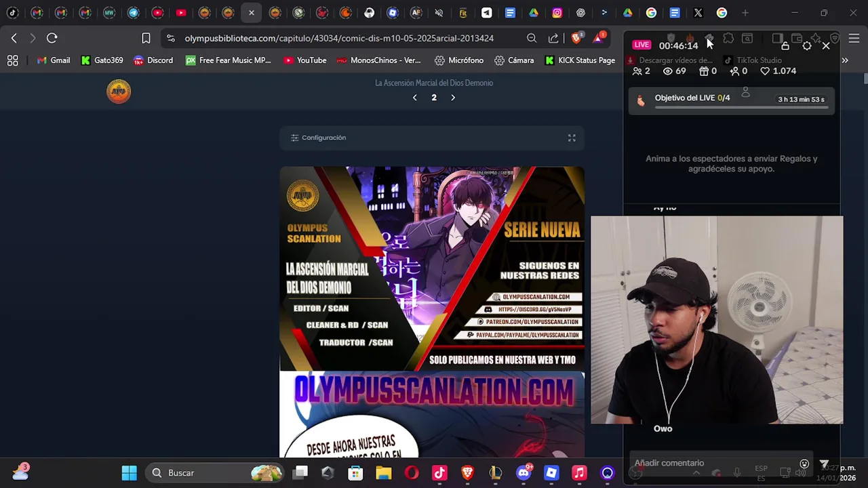The image size is (868, 488).
Task: Click the likes heart count 1.074
Action: click(x=778, y=71)
